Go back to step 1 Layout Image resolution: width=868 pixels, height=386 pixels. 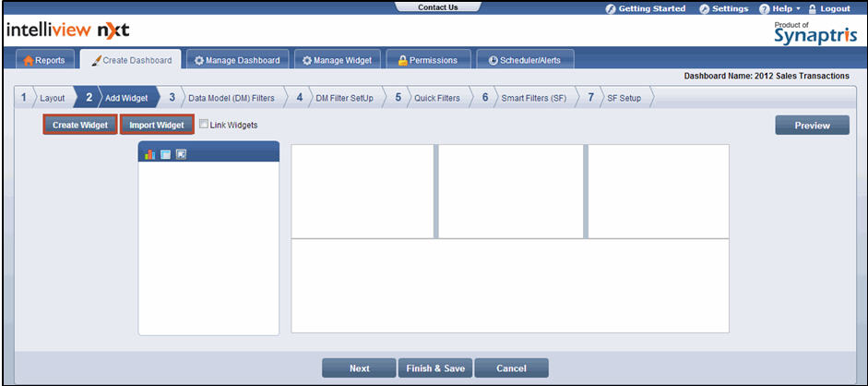coord(44,98)
